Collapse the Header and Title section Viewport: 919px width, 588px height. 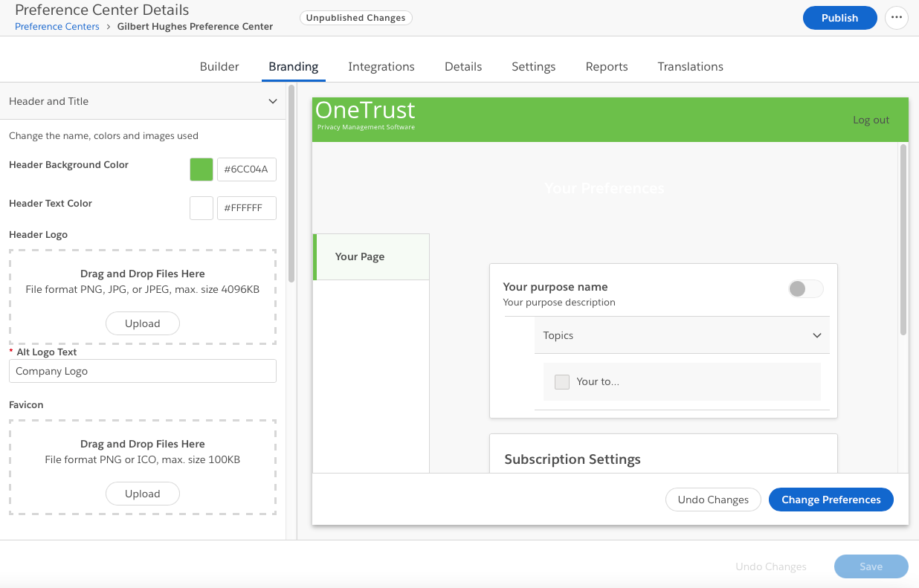point(272,102)
